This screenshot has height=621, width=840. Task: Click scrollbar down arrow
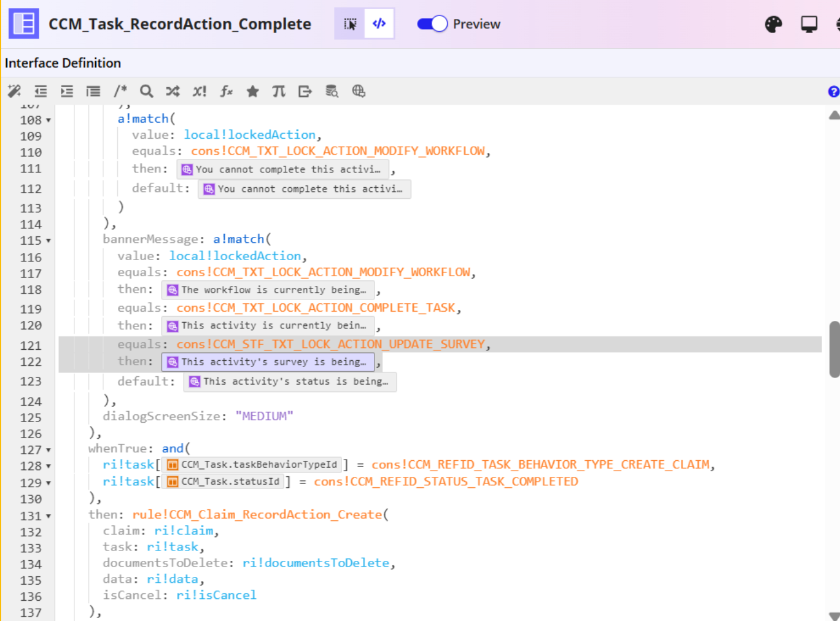(834, 615)
